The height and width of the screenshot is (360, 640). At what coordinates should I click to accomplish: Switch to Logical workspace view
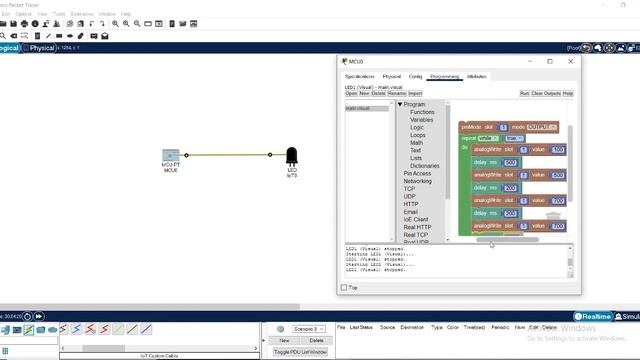(x=9, y=48)
